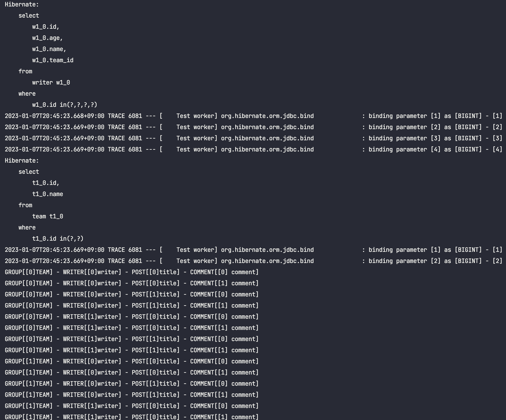Click the log line binding parameter [4]
This screenshot has height=420, width=506.
(253, 150)
